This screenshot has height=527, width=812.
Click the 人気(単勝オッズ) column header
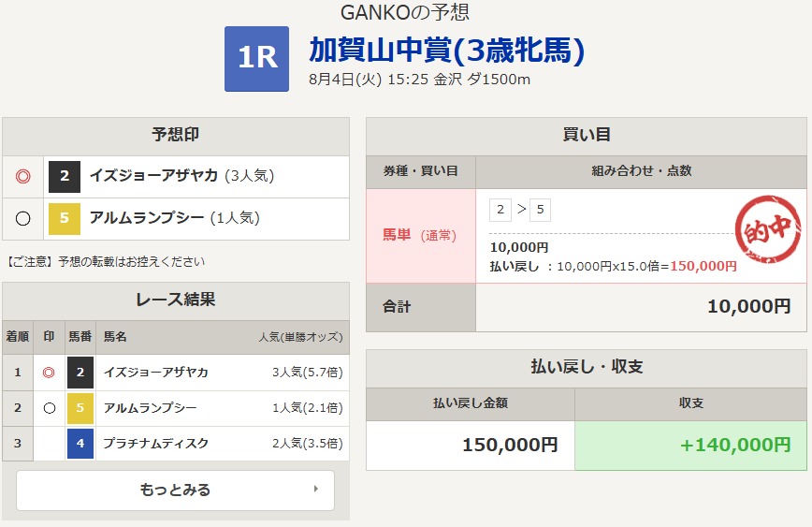pos(301,337)
